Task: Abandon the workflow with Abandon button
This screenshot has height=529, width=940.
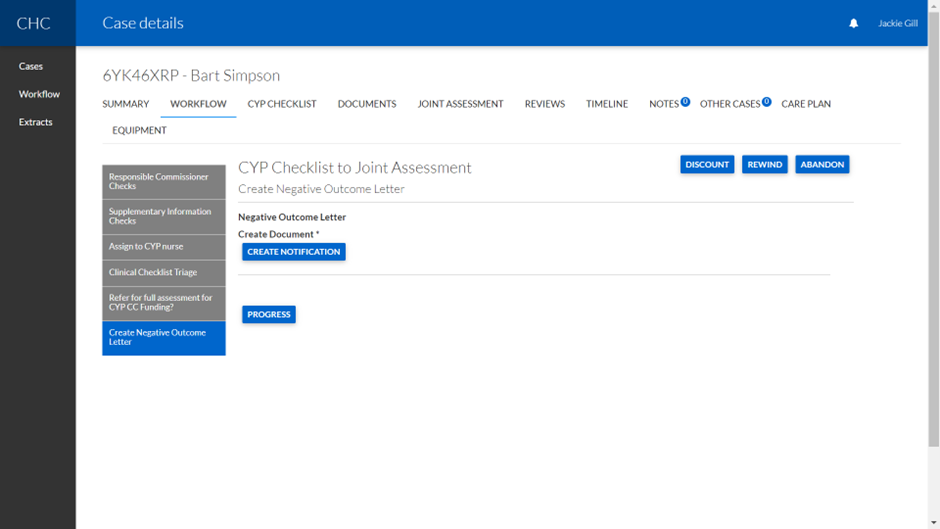Action: pyautogui.click(x=821, y=165)
